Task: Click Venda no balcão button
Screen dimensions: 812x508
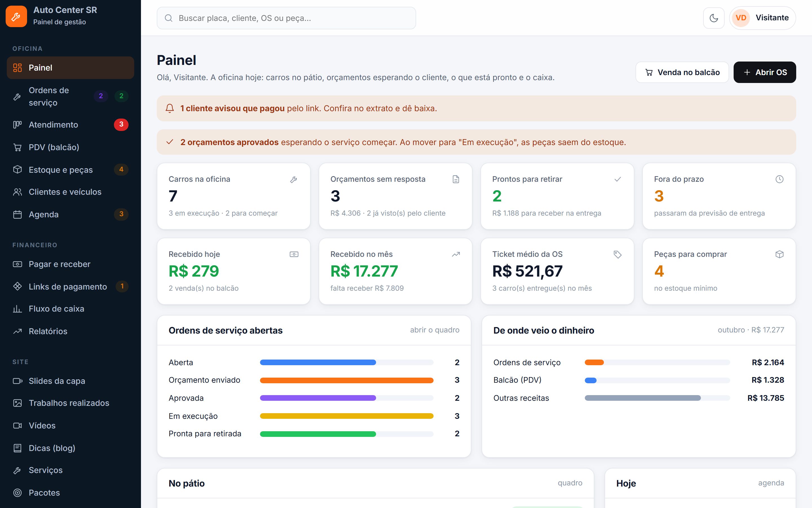Action: (682, 72)
